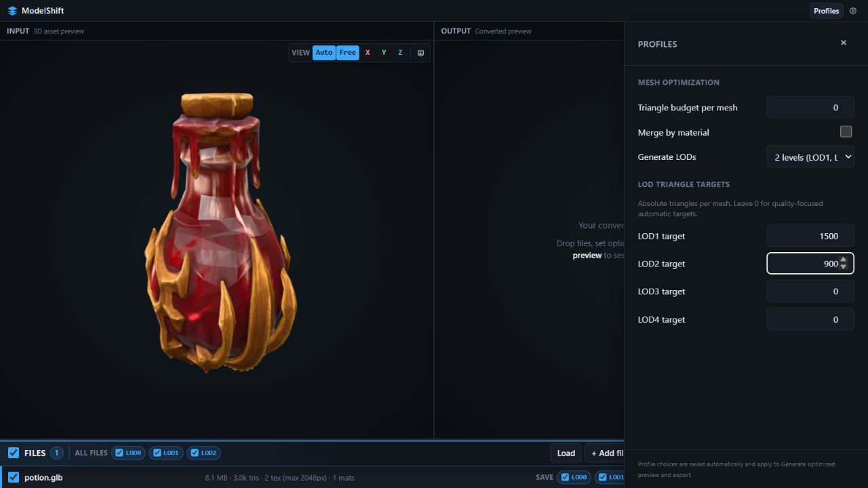The image size is (868, 488).
Task: Open settings via the gear icon
Action: click(853, 11)
